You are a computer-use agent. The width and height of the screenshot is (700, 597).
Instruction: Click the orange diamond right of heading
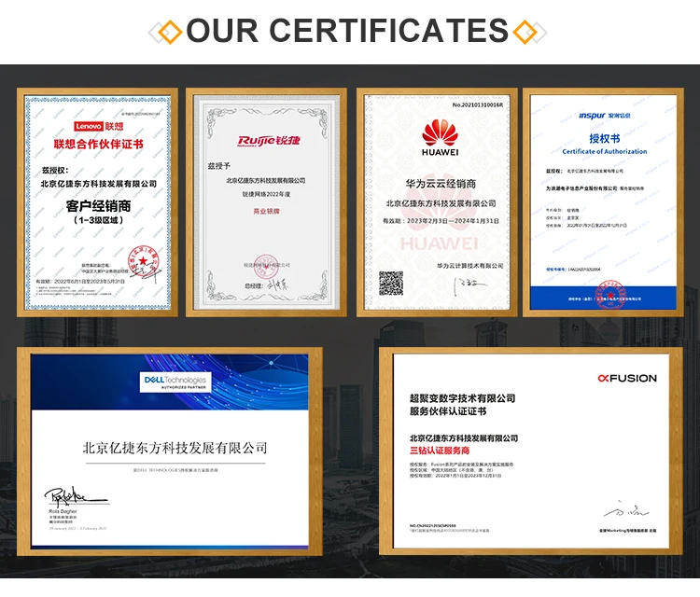(x=525, y=32)
